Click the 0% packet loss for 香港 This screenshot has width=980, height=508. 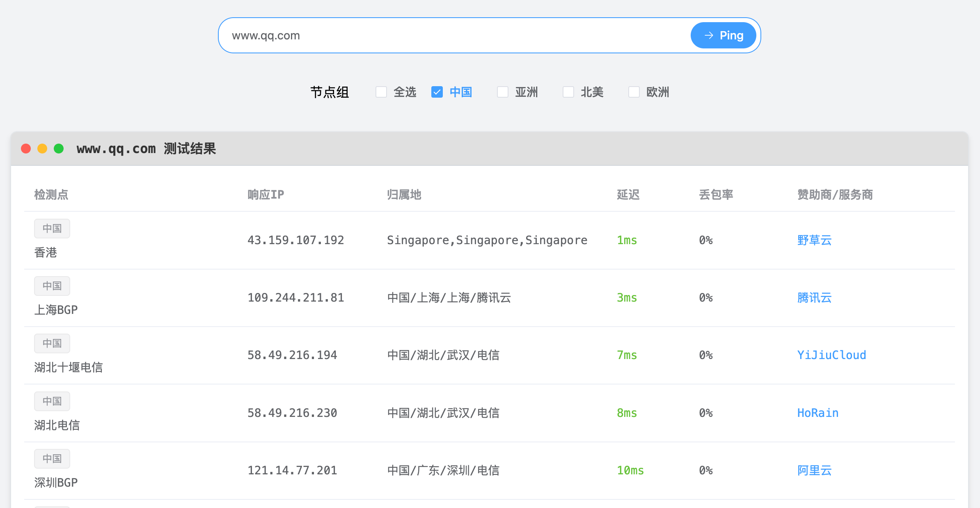click(706, 240)
